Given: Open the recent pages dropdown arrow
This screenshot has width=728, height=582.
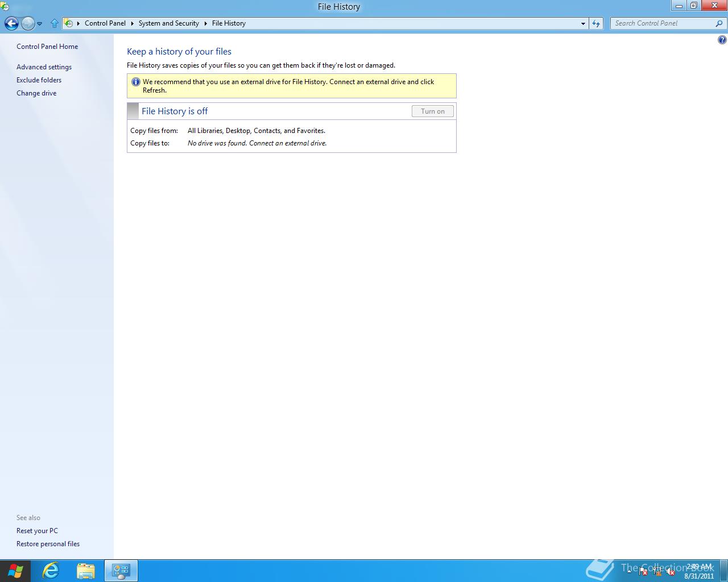Looking at the screenshot, I should (x=40, y=24).
